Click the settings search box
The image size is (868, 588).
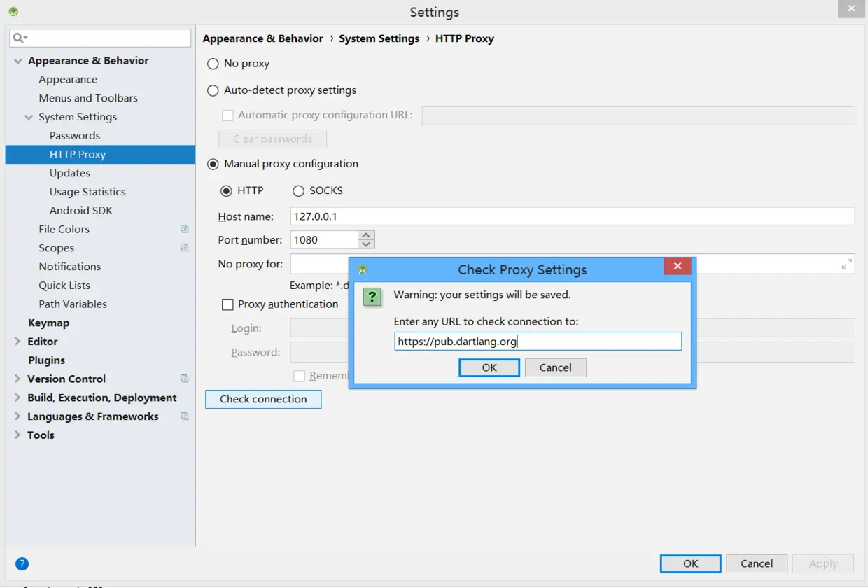(x=100, y=38)
